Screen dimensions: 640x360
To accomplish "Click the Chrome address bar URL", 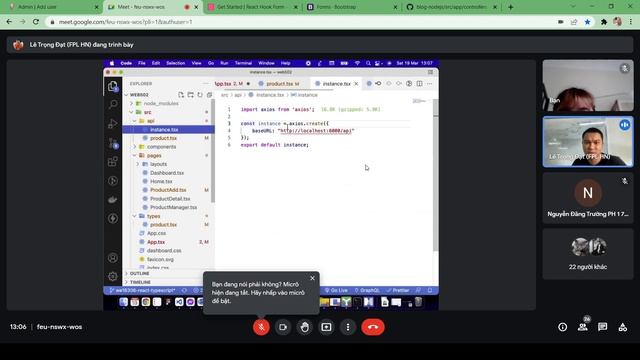I will click(x=125, y=22).
